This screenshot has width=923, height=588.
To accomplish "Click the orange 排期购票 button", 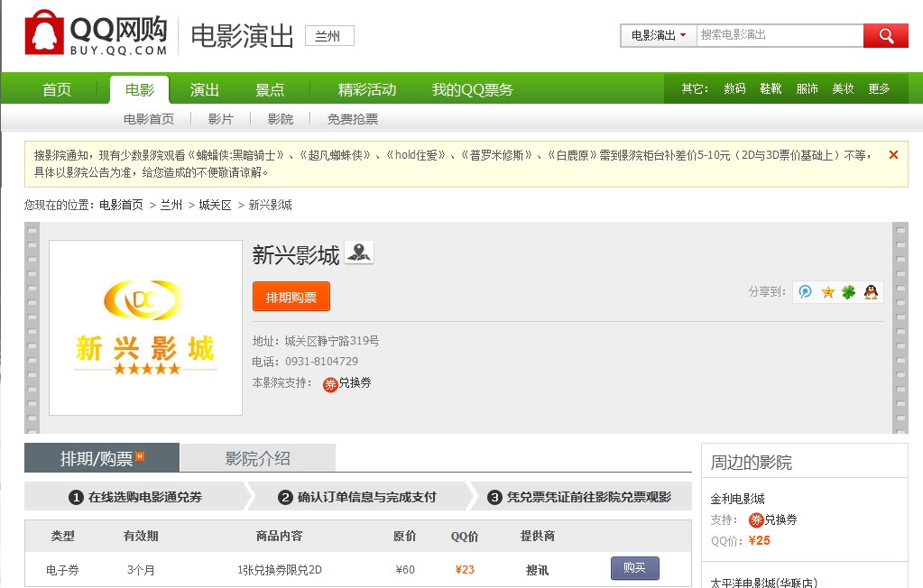I will [x=291, y=297].
